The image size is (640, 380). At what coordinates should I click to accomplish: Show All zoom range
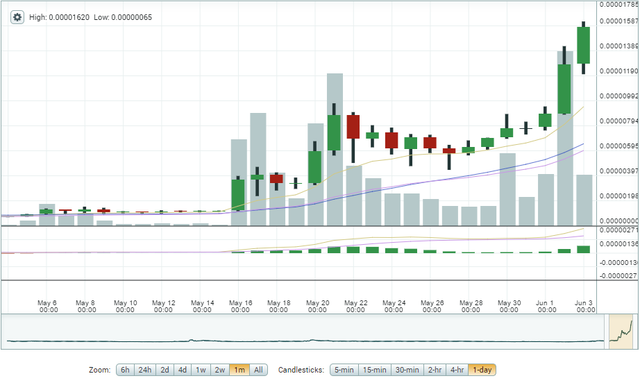coord(258,370)
